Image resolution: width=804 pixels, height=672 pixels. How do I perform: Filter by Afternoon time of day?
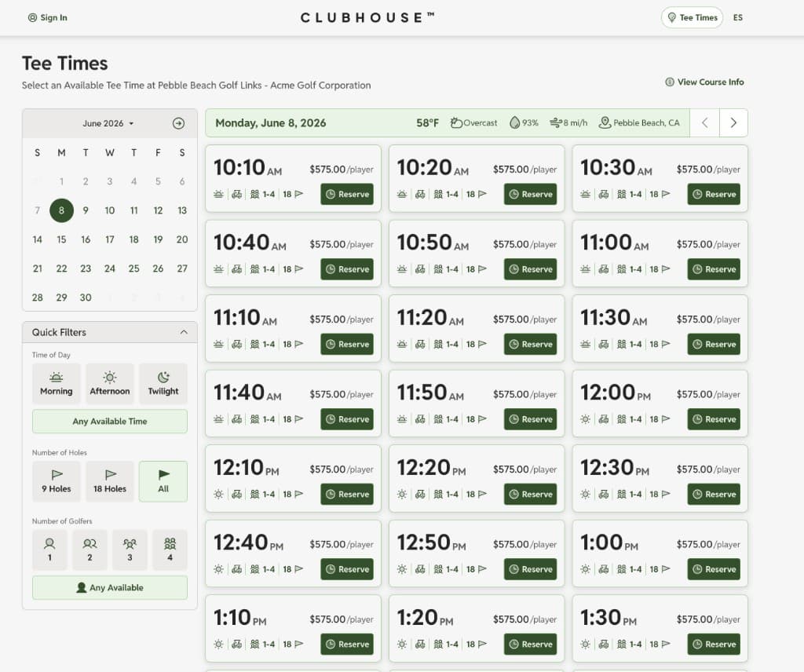tap(110, 383)
